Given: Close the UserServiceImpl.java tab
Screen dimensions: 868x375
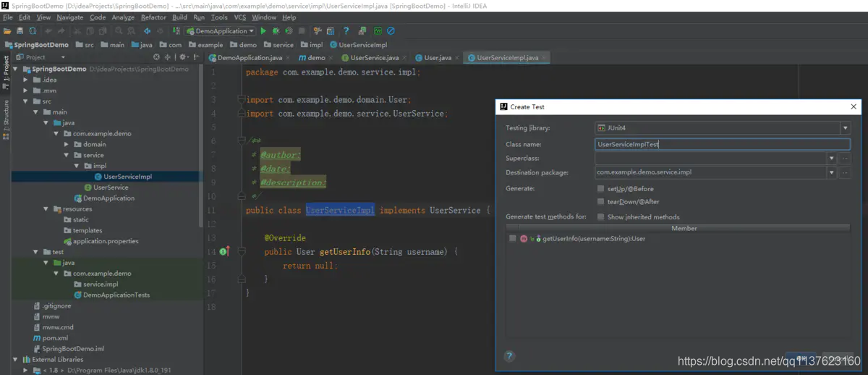Looking at the screenshot, I should [x=545, y=57].
